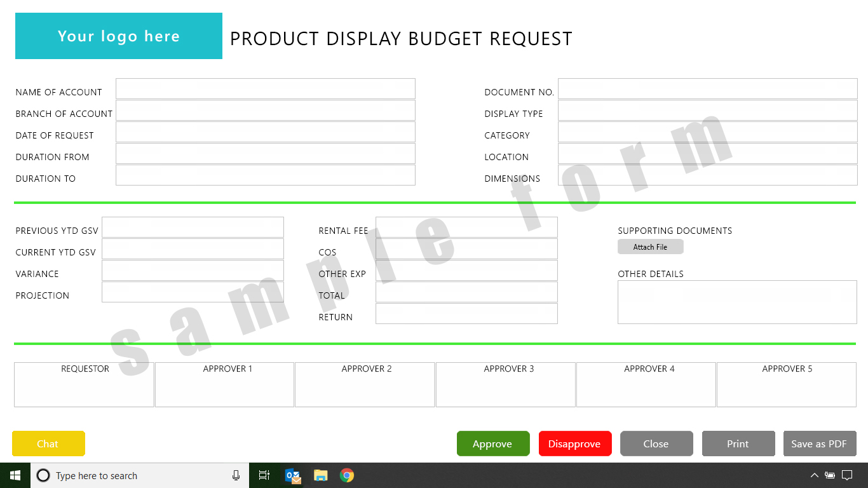
Task: Open Task View from the taskbar
Action: click(x=264, y=475)
